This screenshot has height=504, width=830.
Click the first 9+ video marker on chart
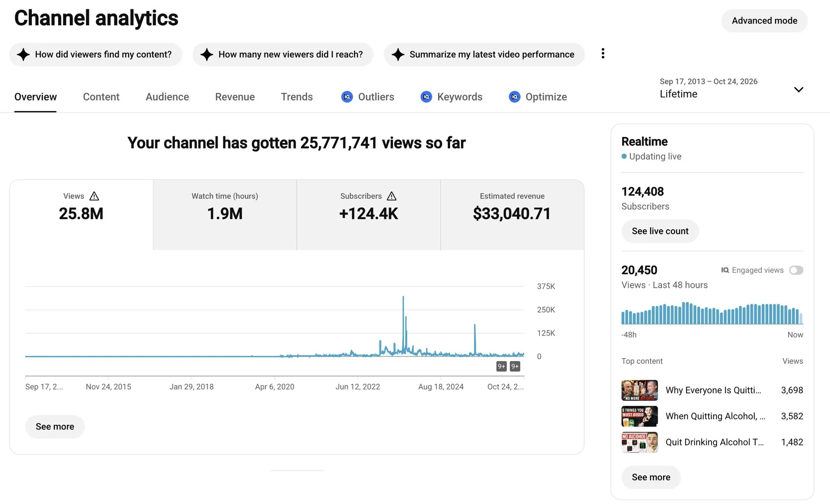(x=501, y=366)
